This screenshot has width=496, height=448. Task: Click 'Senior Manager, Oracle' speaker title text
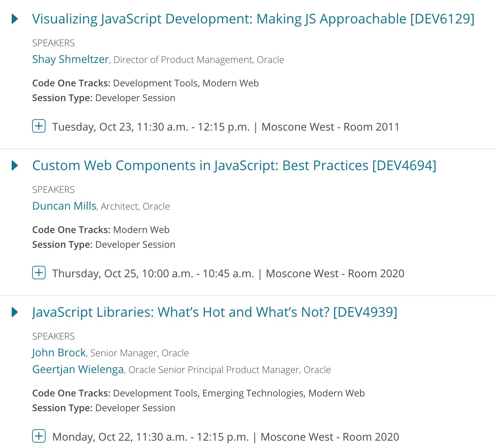tap(140, 353)
